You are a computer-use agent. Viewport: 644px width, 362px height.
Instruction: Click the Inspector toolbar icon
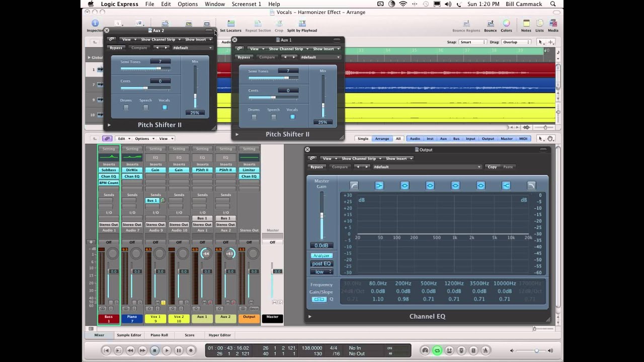[95, 24]
